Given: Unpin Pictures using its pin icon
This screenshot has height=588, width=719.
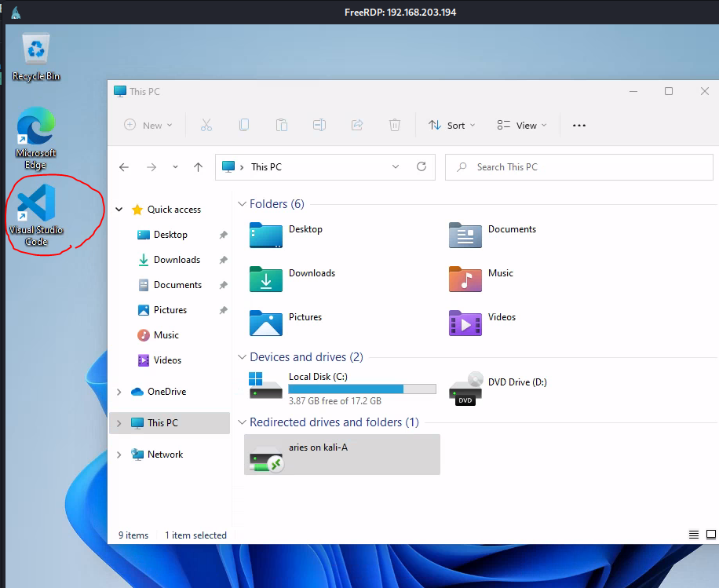Looking at the screenshot, I should pyautogui.click(x=223, y=310).
